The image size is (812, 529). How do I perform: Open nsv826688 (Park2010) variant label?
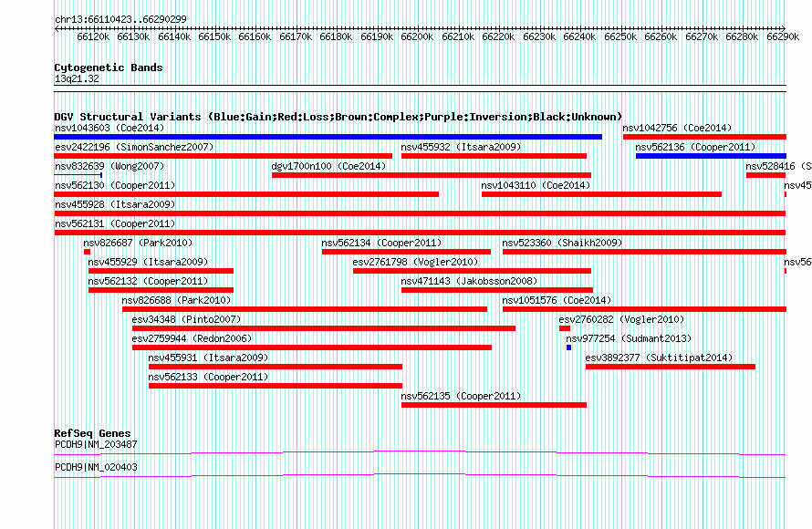(176, 300)
